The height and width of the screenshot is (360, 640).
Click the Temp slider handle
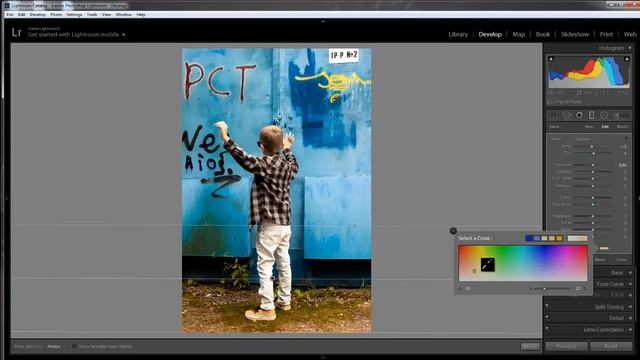click(592, 147)
